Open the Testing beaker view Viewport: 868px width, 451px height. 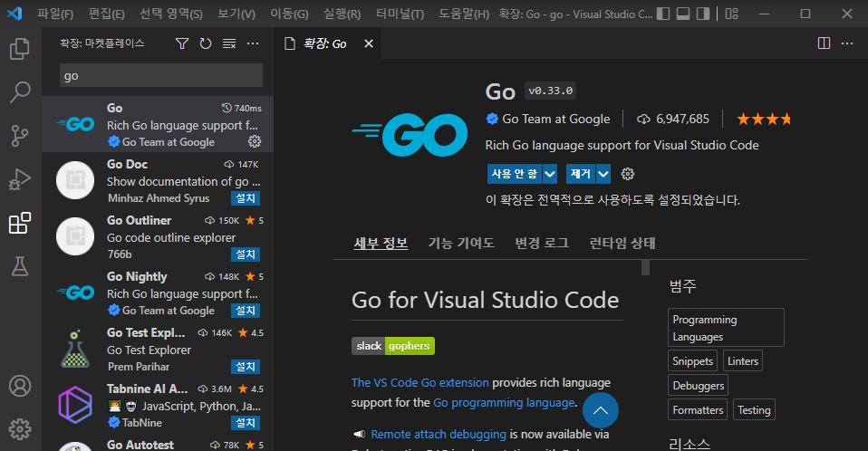[20, 267]
